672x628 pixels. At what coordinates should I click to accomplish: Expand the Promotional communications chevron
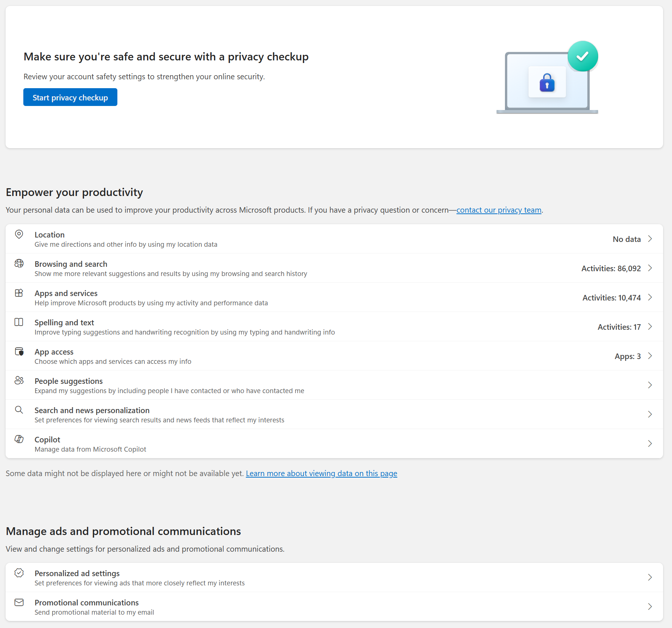650,607
